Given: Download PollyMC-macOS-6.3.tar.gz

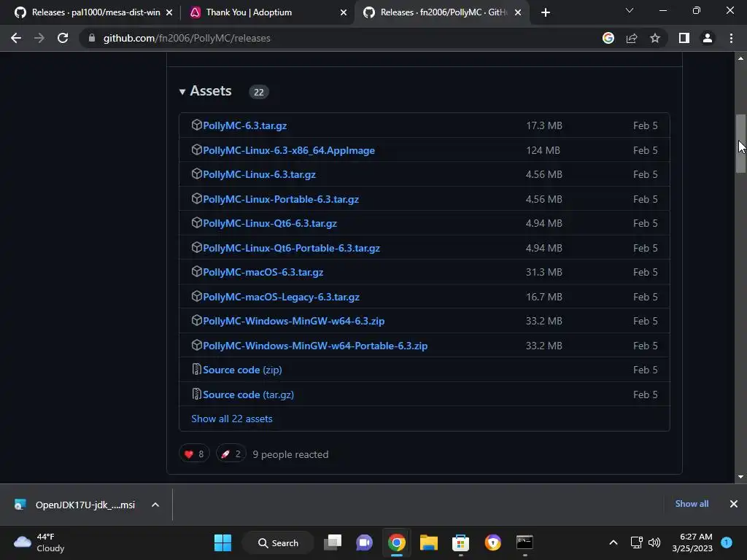Looking at the screenshot, I should [263, 273].
